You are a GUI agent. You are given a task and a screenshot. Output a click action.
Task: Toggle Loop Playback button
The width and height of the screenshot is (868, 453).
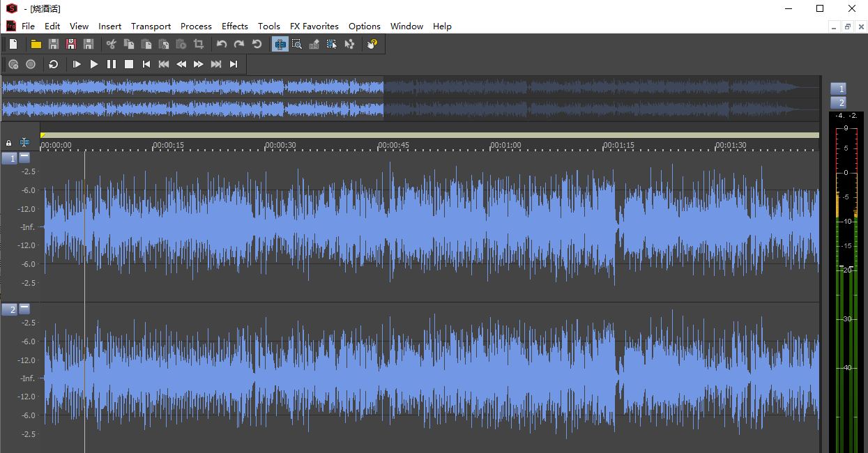tap(54, 64)
